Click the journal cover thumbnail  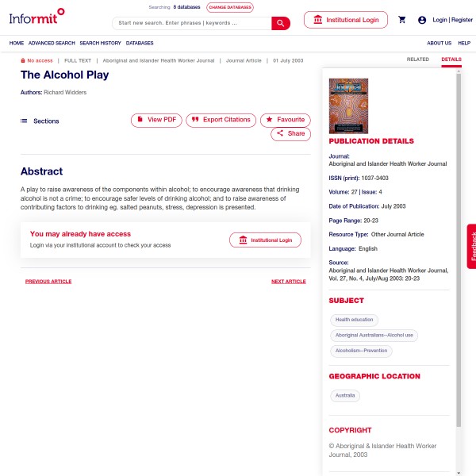(x=348, y=106)
